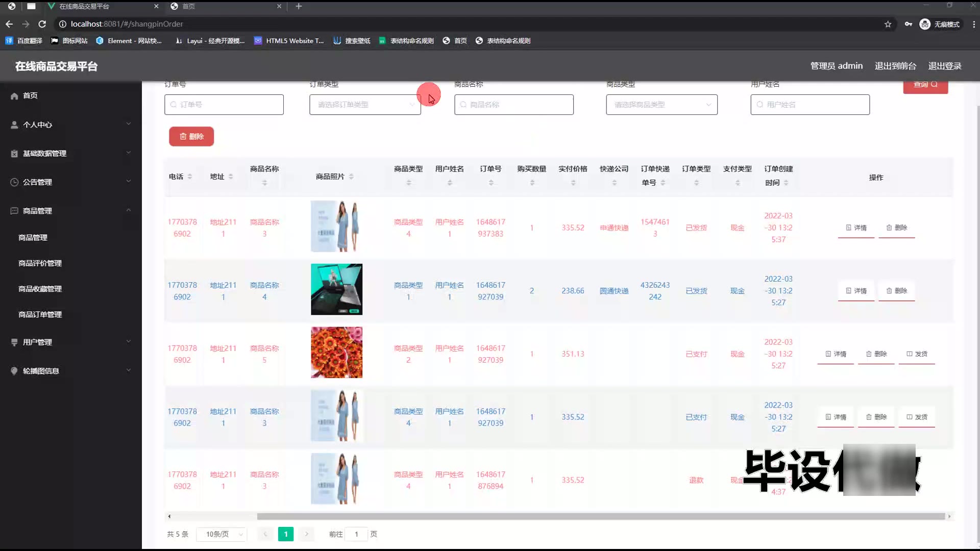Click 删除 for the 351.13 order
980x551 pixels.
pyautogui.click(x=876, y=354)
